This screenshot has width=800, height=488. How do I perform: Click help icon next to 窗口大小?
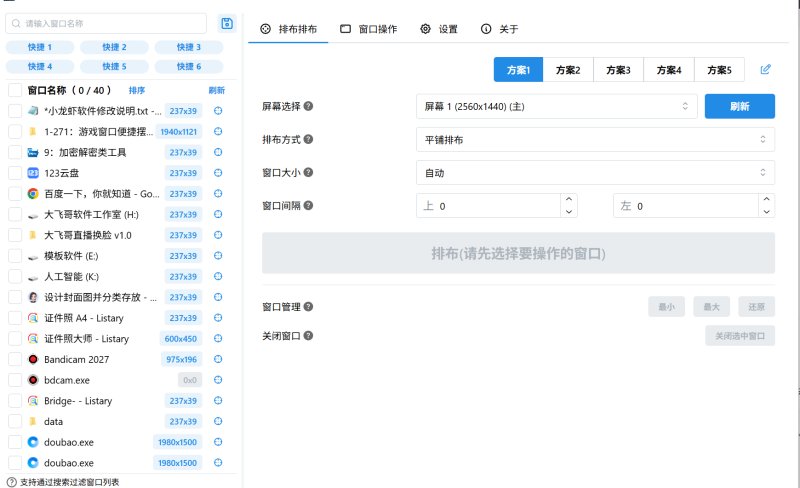click(x=308, y=173)
